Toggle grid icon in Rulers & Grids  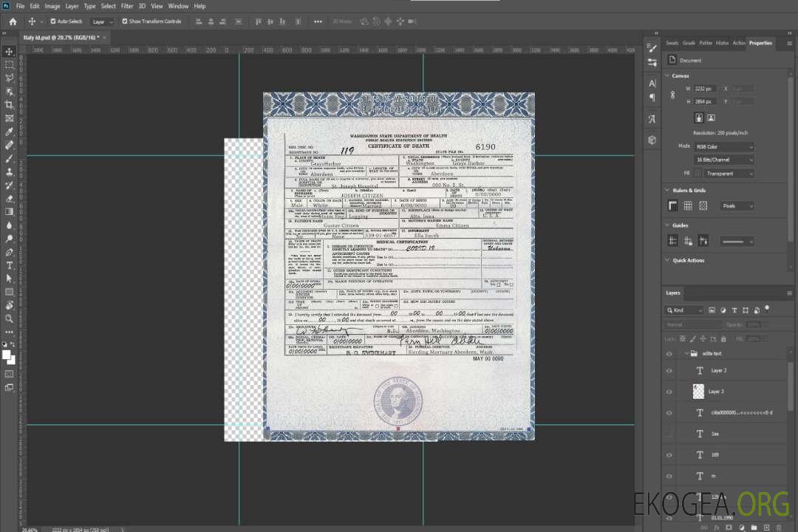688,205
